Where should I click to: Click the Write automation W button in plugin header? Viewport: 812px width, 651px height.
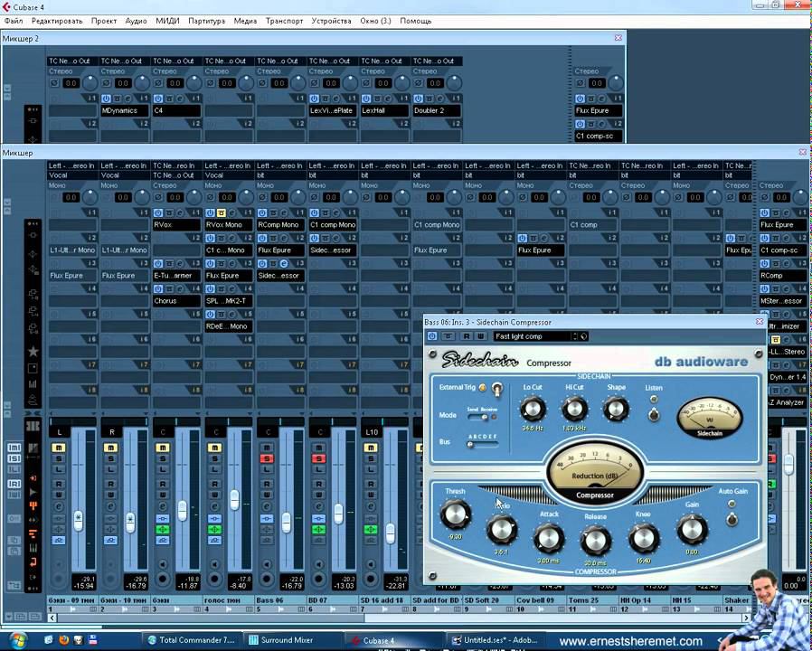point(480,336)
